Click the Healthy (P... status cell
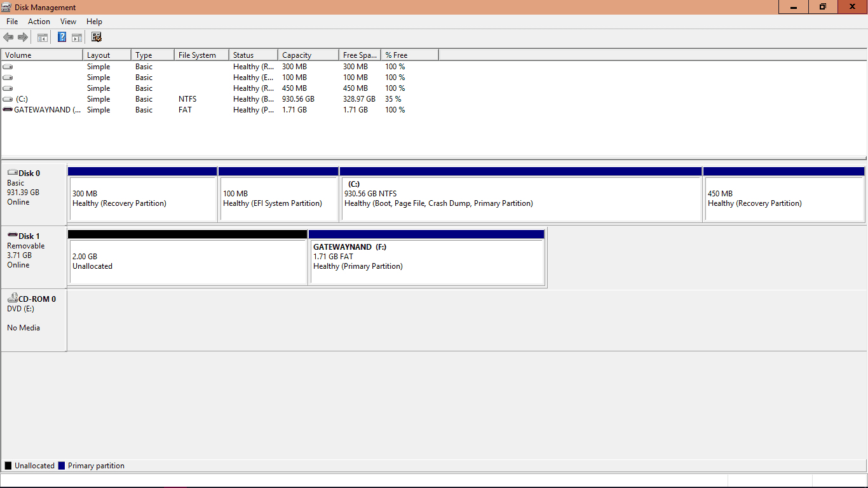 coord(254,110)
